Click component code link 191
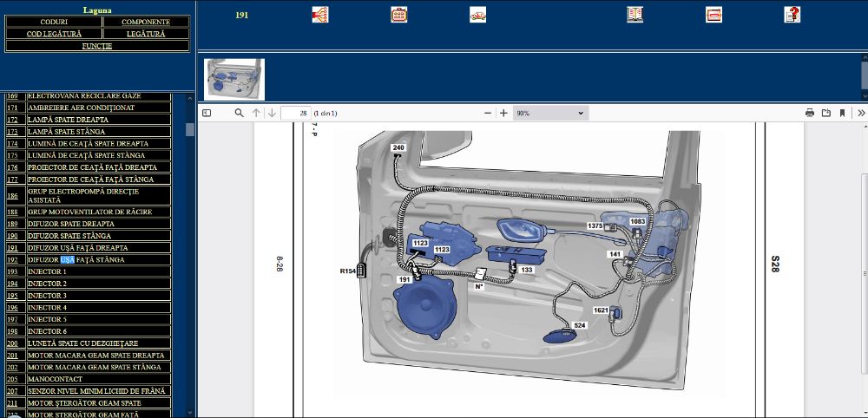Image resolution: width=868 pixels, height=418 pixels. click(12, 248)
